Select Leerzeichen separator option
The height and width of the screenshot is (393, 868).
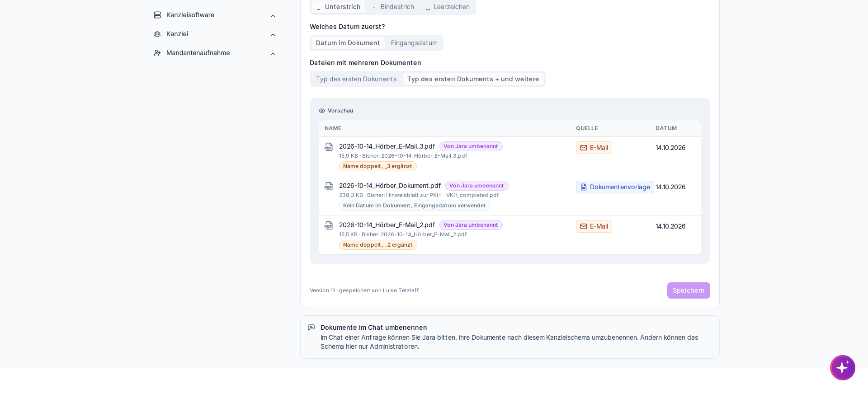tap(448, 7)
